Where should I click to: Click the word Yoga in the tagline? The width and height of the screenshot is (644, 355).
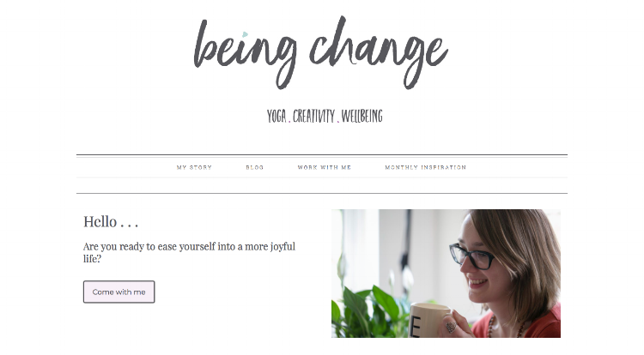[x=276, y=116]
